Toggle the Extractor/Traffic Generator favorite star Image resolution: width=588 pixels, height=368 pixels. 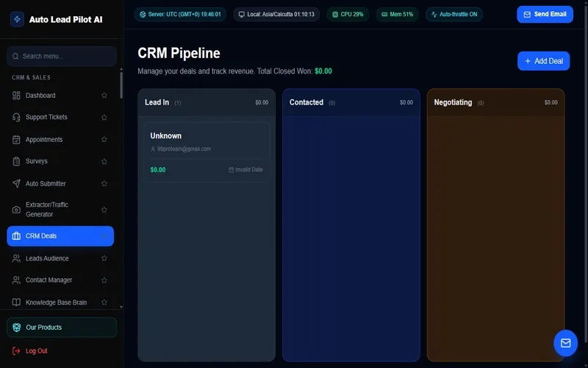click(x=104, y=210)
